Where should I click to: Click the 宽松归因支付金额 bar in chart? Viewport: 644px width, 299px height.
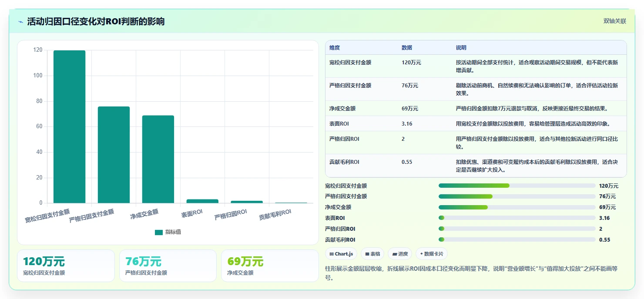(x=70, y=127)
